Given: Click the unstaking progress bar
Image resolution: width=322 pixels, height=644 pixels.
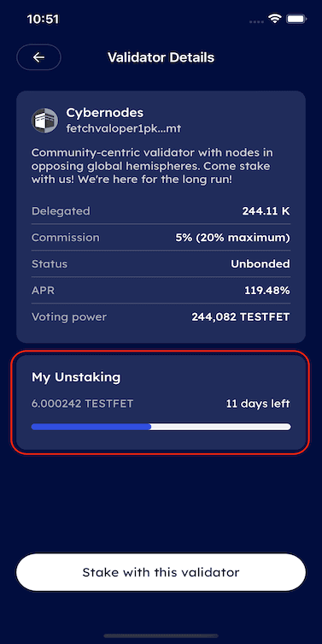Looking at the screenshot, I should tap(161, 427).
